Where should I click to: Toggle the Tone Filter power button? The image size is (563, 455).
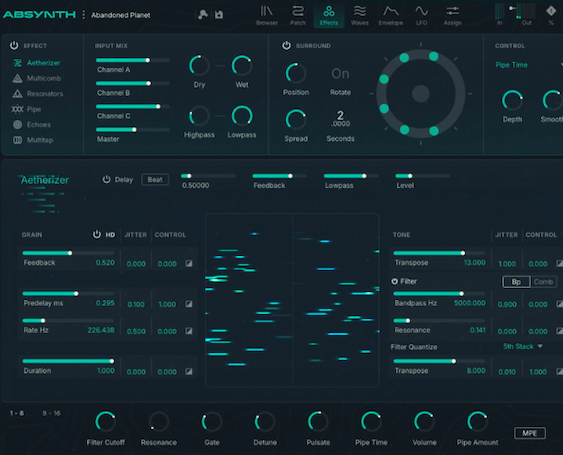tap(395, 281)
